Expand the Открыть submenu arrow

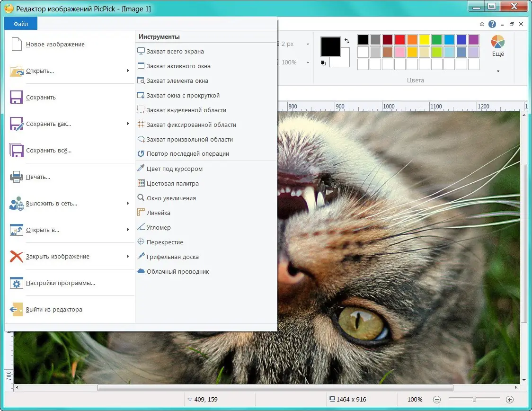pos(128,71)
